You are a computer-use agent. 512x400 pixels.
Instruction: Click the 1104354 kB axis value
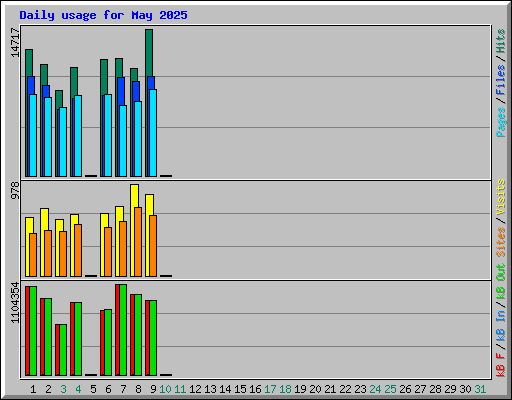click(x=15, y=303)
